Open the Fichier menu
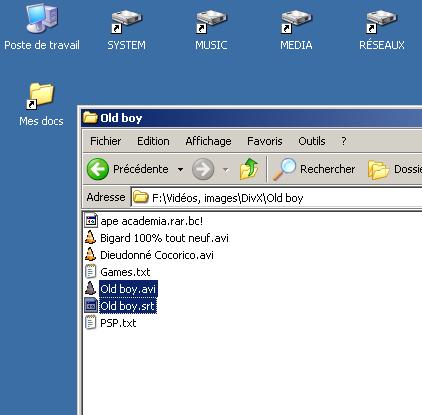The image size is (422, 415). (x=106, y=141)
